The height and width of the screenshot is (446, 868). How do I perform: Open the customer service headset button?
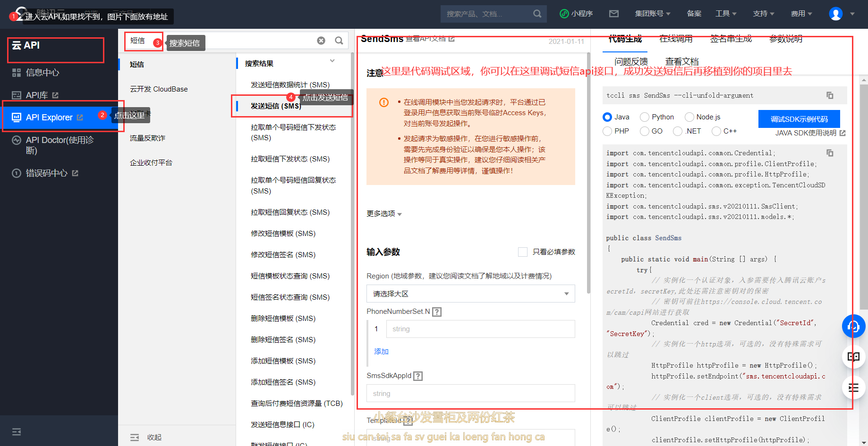[x=853, y=326]
